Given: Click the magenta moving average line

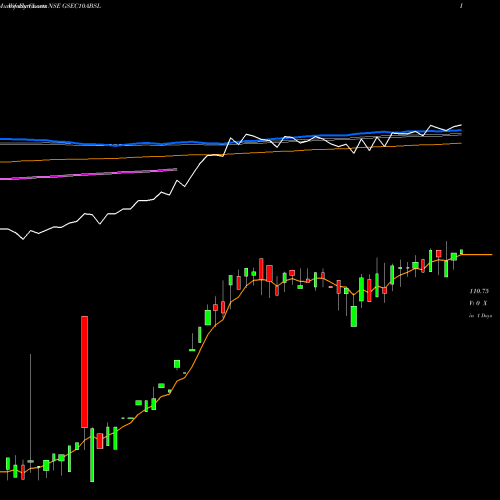Looking at the screenshot, I should pyautogui.click(x=88, y=174).
